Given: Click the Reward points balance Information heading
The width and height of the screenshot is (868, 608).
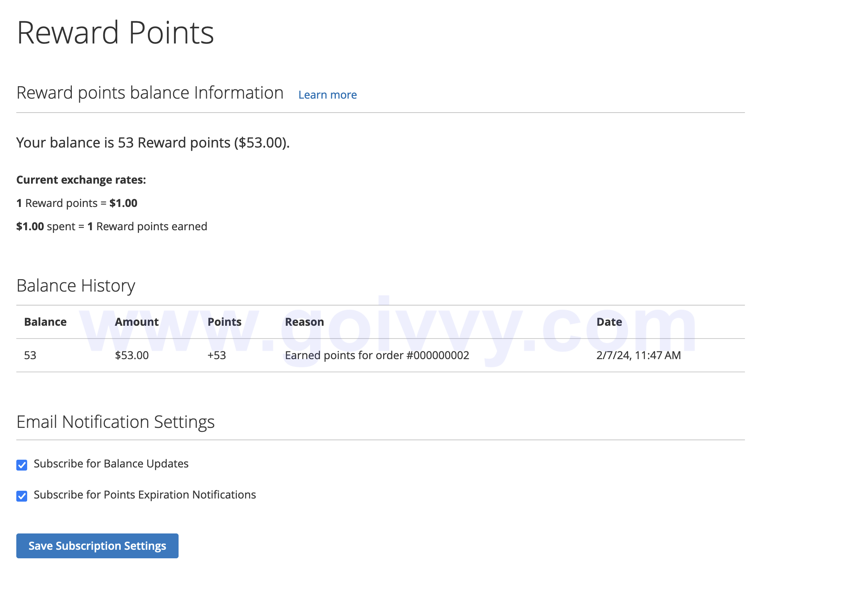Looking at the screenshot, I should [x=150, y=92].
